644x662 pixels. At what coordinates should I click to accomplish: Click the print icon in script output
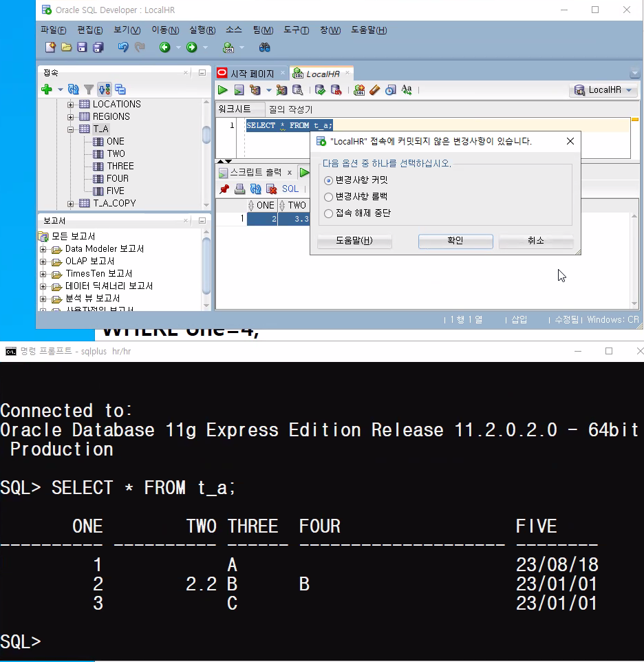pos(239,189)
